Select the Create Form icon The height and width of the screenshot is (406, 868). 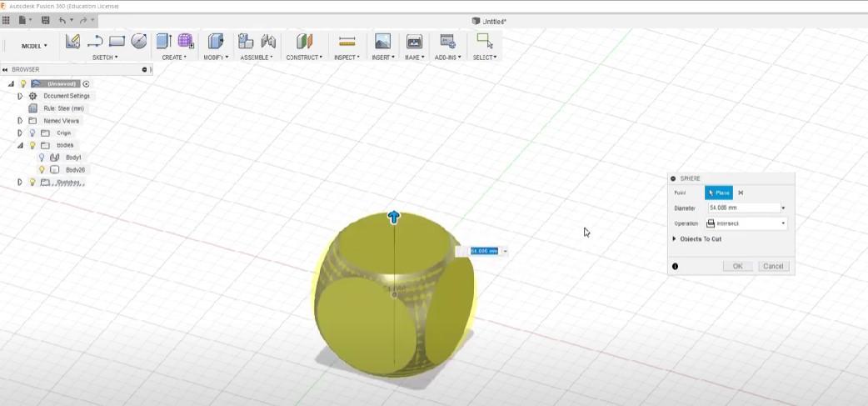186,42
